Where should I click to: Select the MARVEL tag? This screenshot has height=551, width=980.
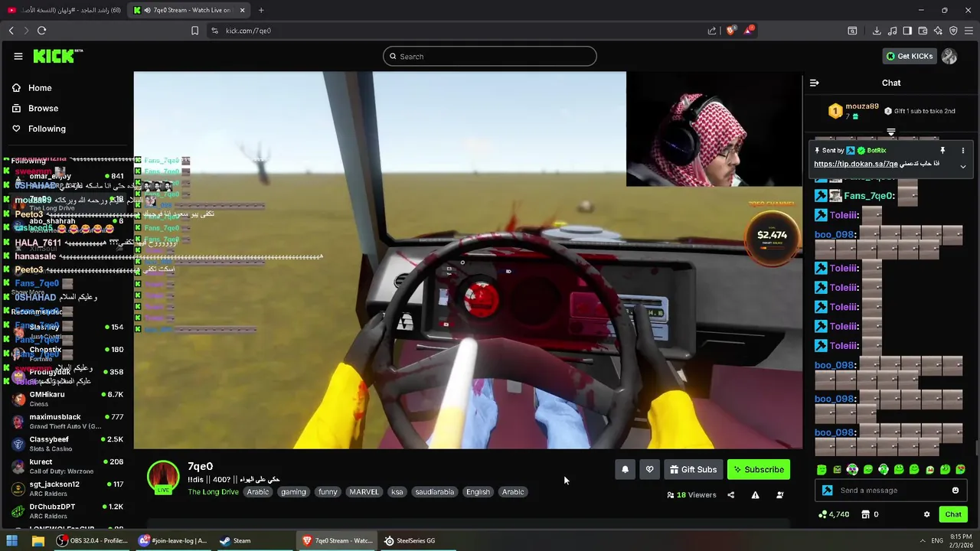click(364, 492)
